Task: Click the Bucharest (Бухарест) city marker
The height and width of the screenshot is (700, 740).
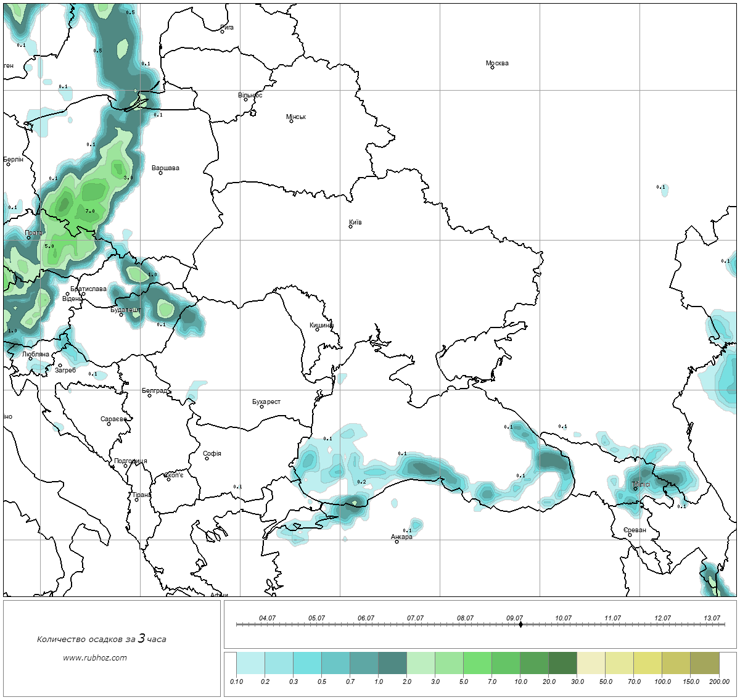Action: [261, 406]
